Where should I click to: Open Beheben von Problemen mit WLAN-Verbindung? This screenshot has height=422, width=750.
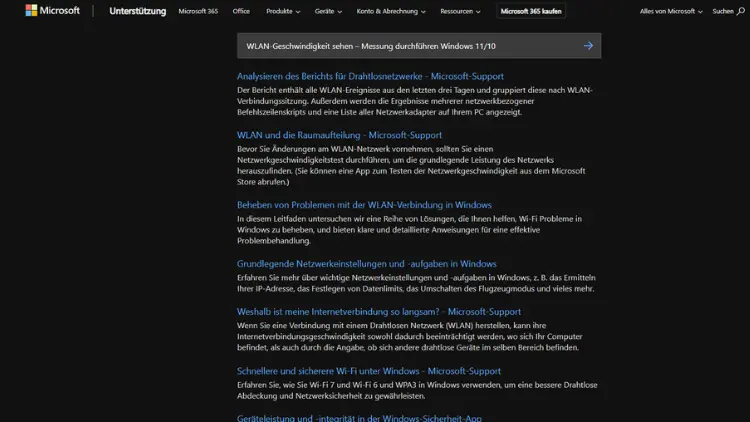point(364,205)
